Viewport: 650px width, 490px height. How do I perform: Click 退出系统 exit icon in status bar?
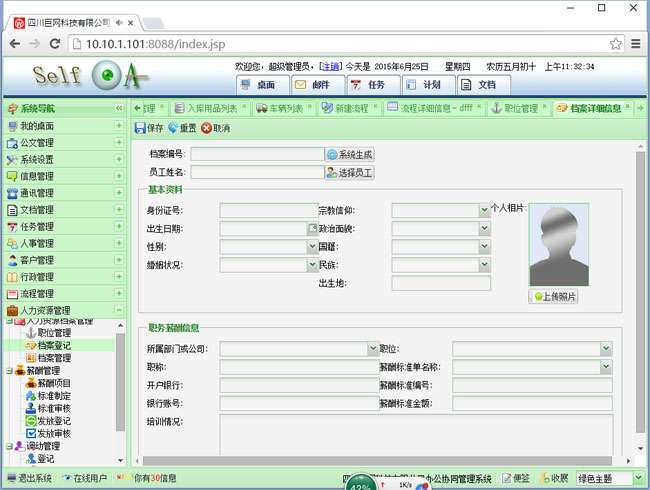pos(10,478)
